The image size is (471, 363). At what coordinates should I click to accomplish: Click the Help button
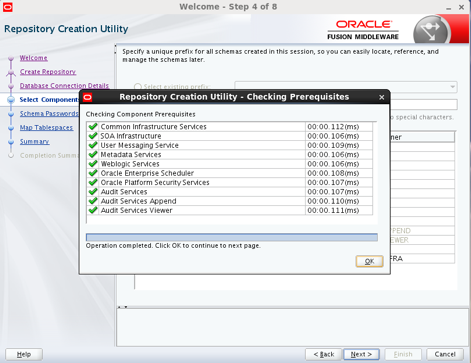point(24,354)
